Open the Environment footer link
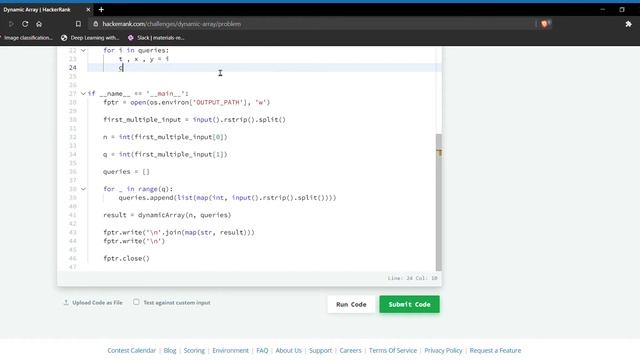This screenshot has width=640, height=360. coord(230,350)
